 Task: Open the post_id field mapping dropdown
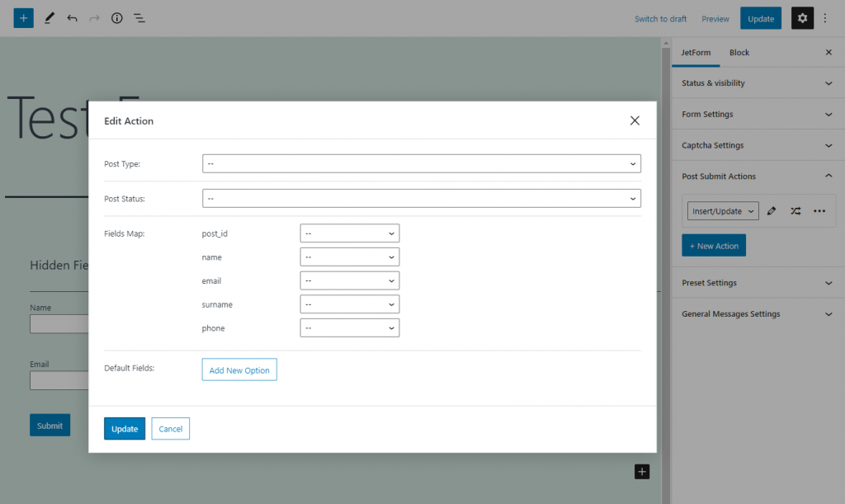[350, 233]
